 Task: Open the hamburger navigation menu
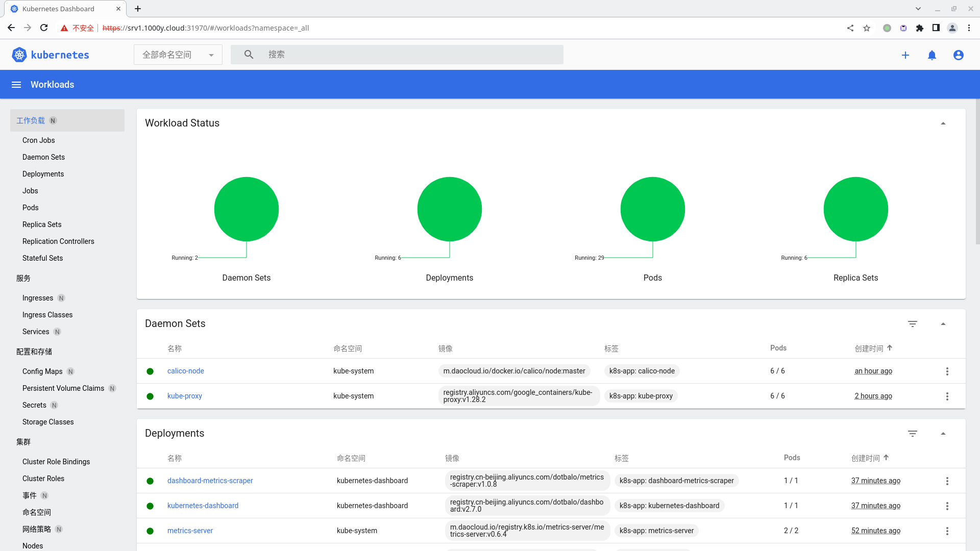tap(16, 85)
